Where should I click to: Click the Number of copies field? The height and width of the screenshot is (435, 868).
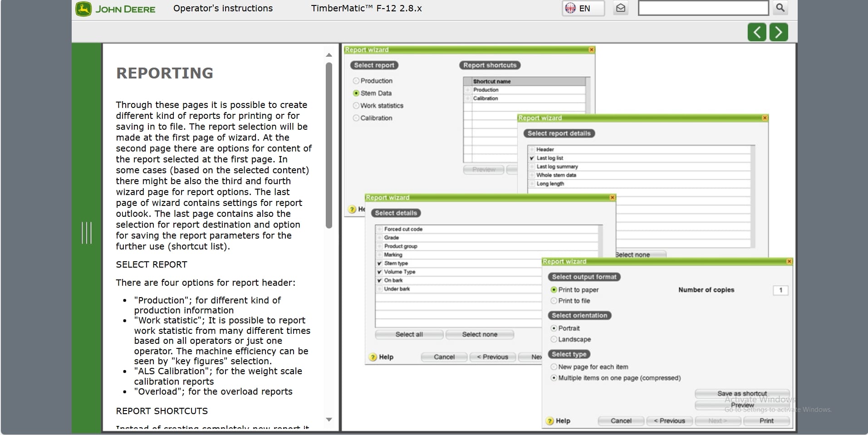tap(780, 290)
